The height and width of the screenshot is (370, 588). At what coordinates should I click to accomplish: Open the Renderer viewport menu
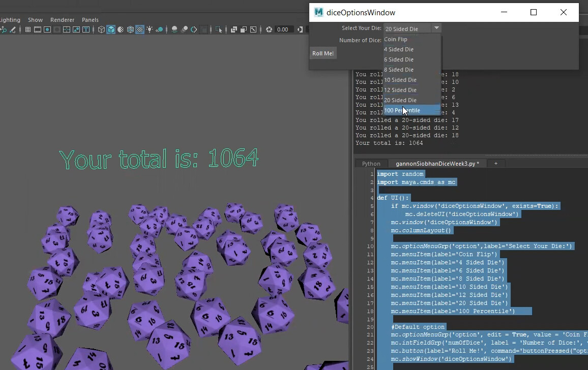coord(62,20)
